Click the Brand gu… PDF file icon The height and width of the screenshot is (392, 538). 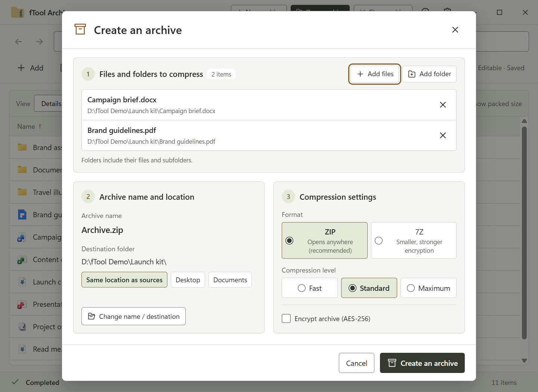pos(22,215)
